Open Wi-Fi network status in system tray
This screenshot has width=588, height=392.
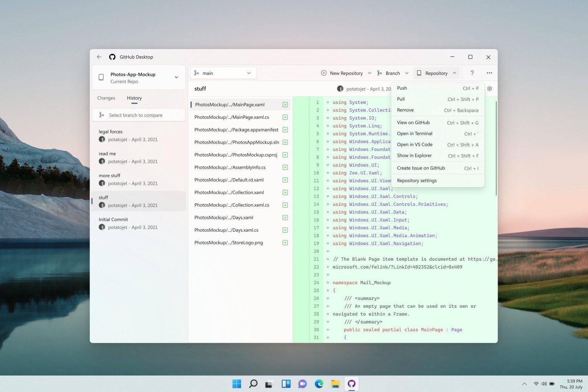click(536, 384)
